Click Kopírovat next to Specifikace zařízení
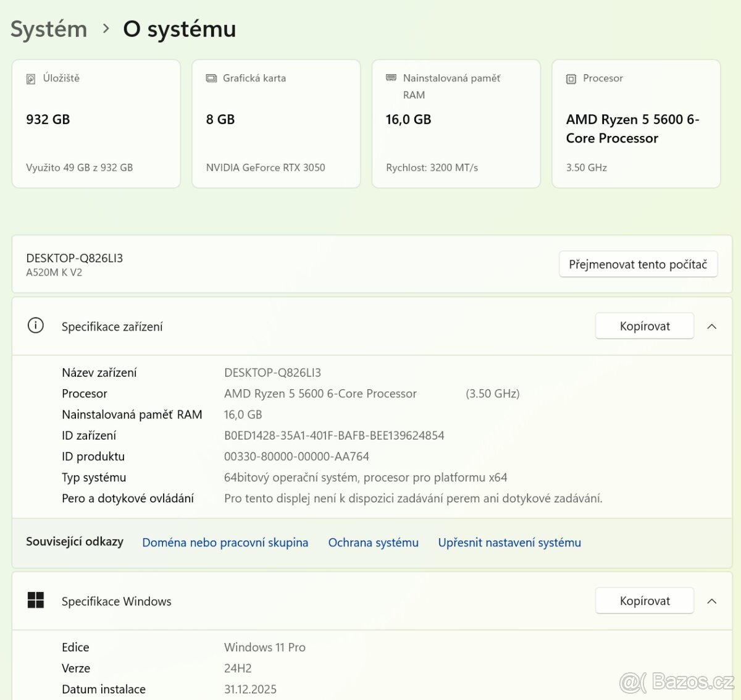This screenshot has height=700, width=741. click(x=644, y=326)
